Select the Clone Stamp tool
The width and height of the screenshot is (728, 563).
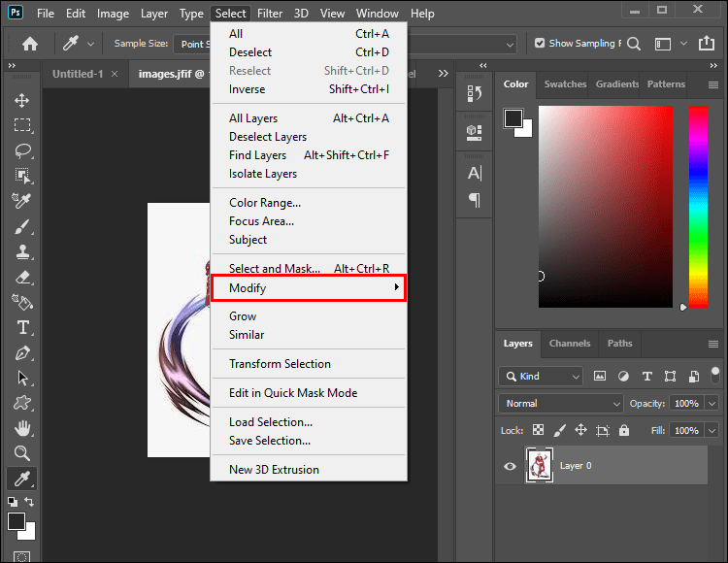click(21, 252)
